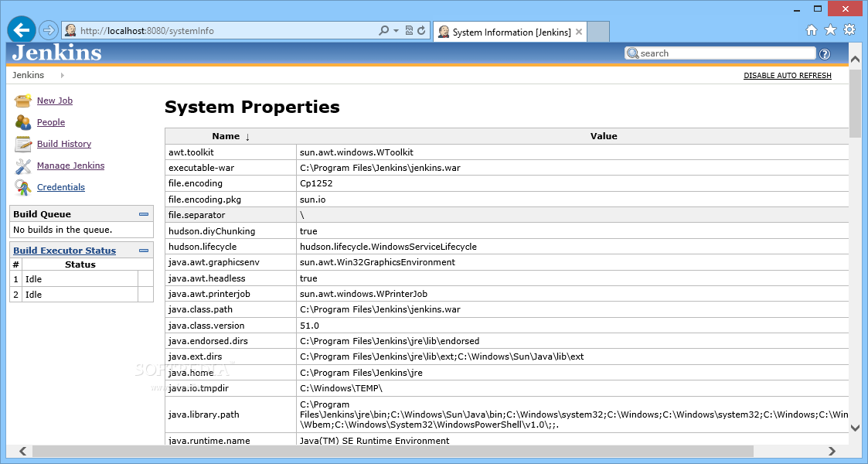Click the horizontal scrollbar thumb

(393, 452)
